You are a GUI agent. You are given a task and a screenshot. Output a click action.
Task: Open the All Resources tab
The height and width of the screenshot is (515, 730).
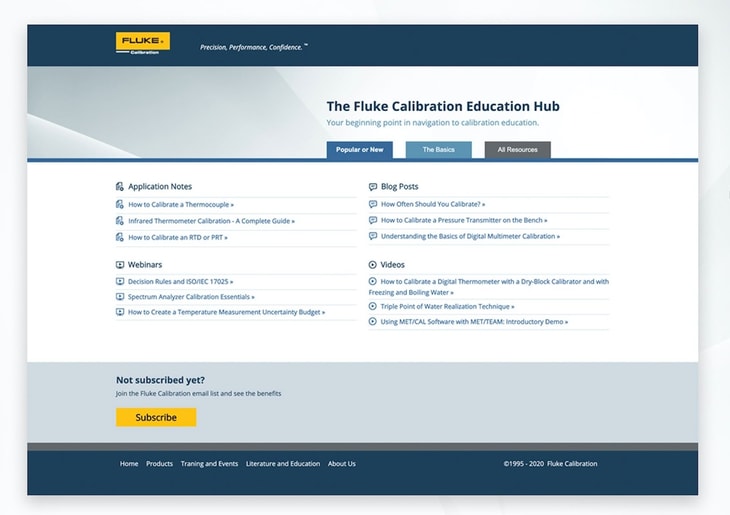pyautogui.click(x=517, y=150)
